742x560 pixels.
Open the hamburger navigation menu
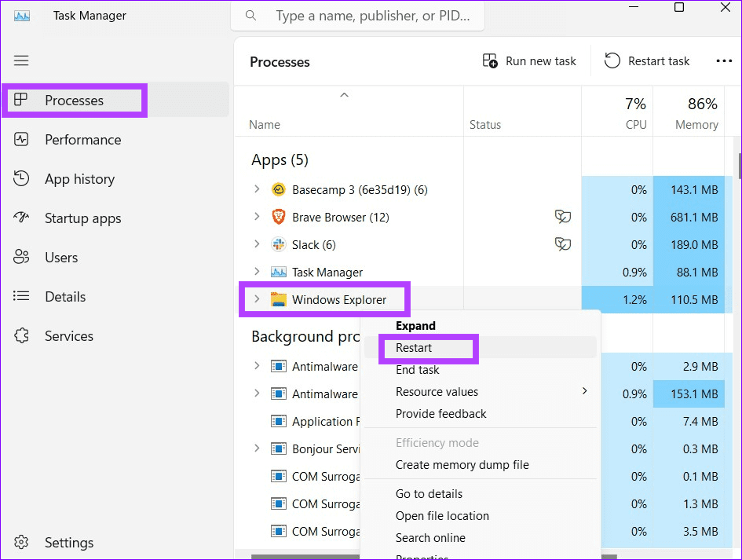[x=21, y=60]
